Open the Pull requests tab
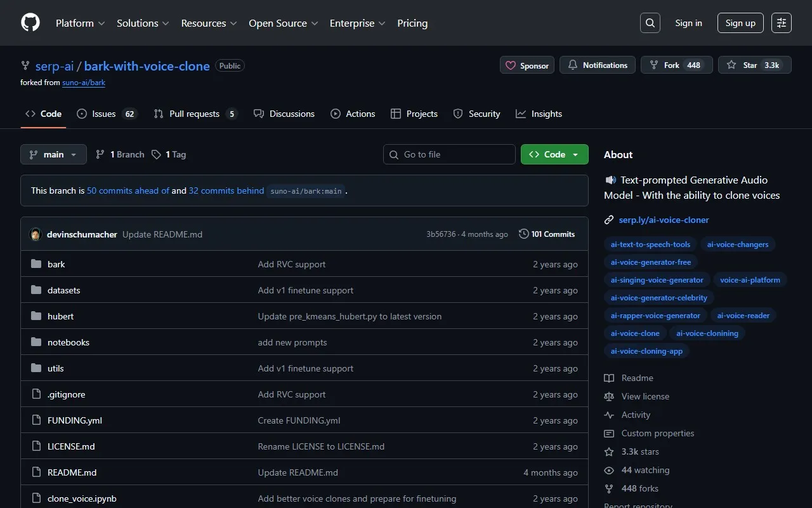Viewport: 812px width, 508px height. coord(195,114)
